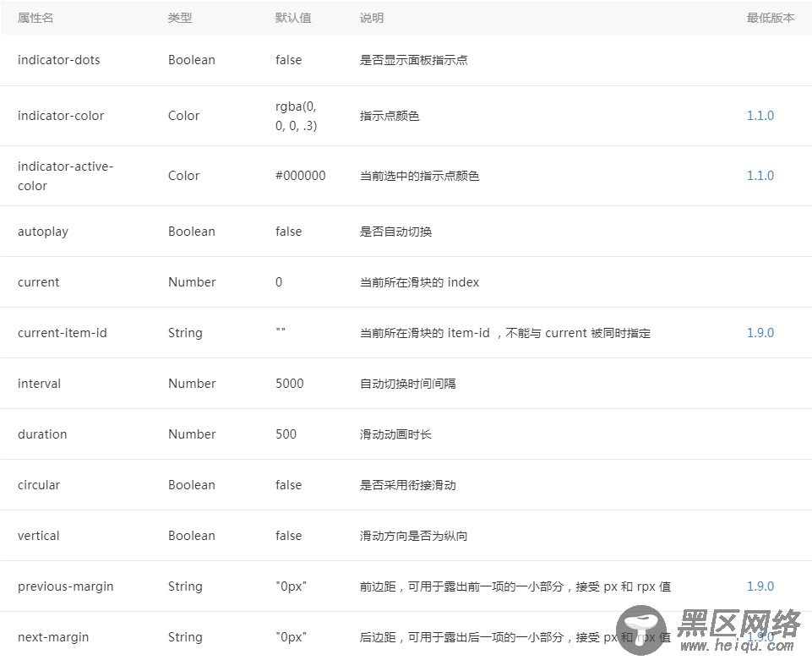Click String type in current-item-id row
This screenshot has height=660, width=812.
185,333
